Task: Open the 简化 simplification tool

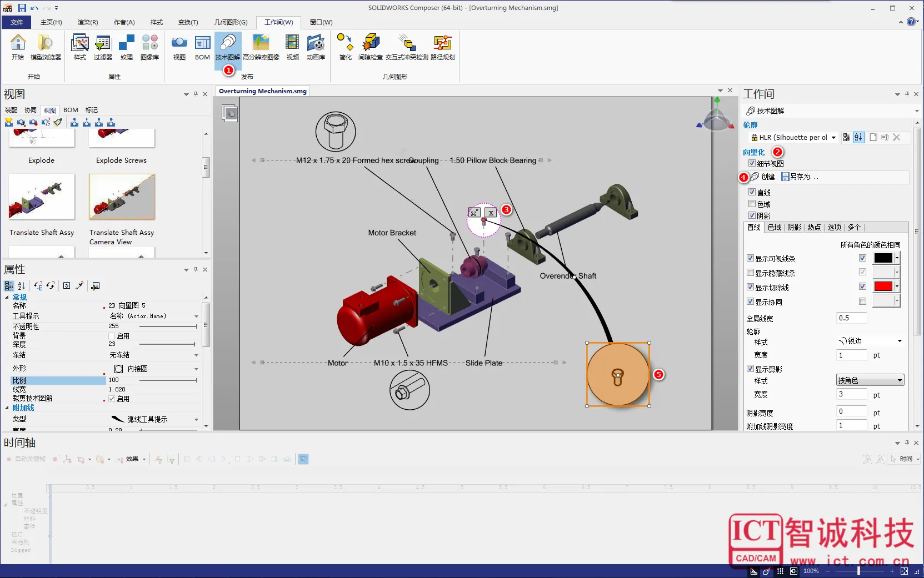Action: point(345,47)
